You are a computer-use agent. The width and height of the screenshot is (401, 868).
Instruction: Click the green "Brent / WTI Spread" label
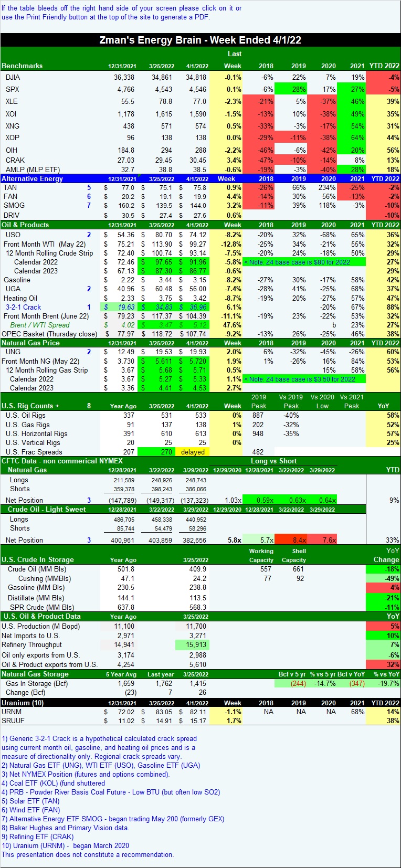39,325
